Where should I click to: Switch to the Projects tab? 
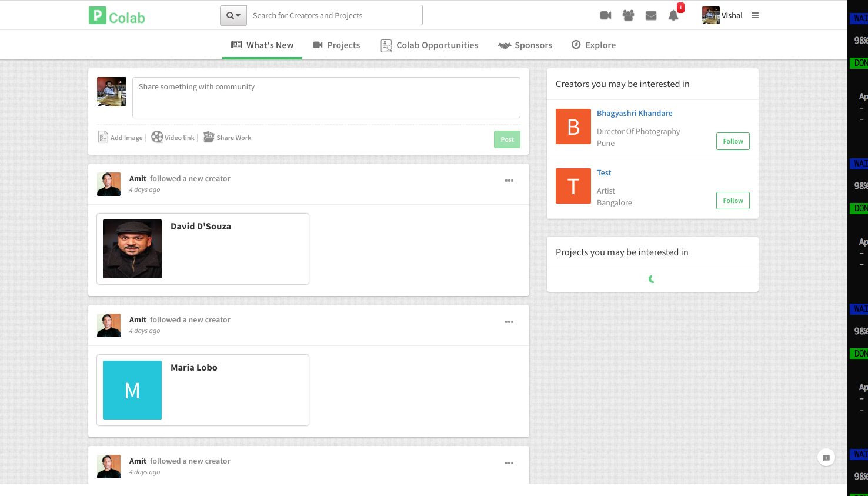[x=336, y=45]
